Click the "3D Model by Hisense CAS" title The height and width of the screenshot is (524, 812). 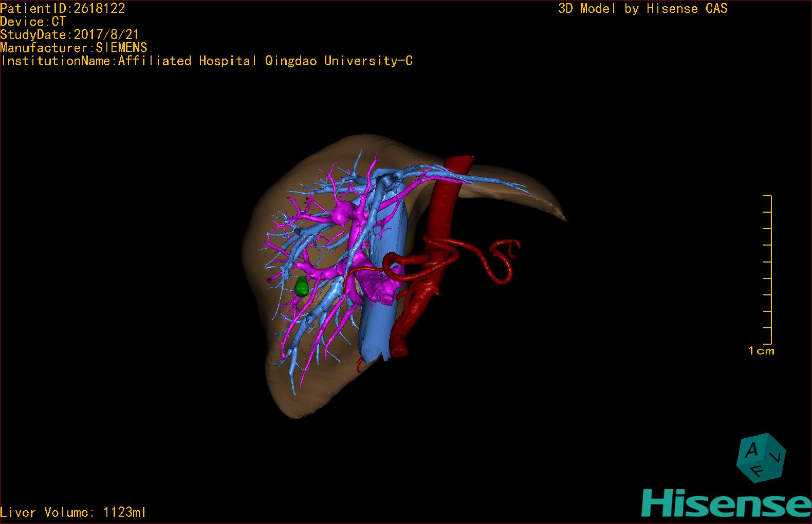pos(643,8)
